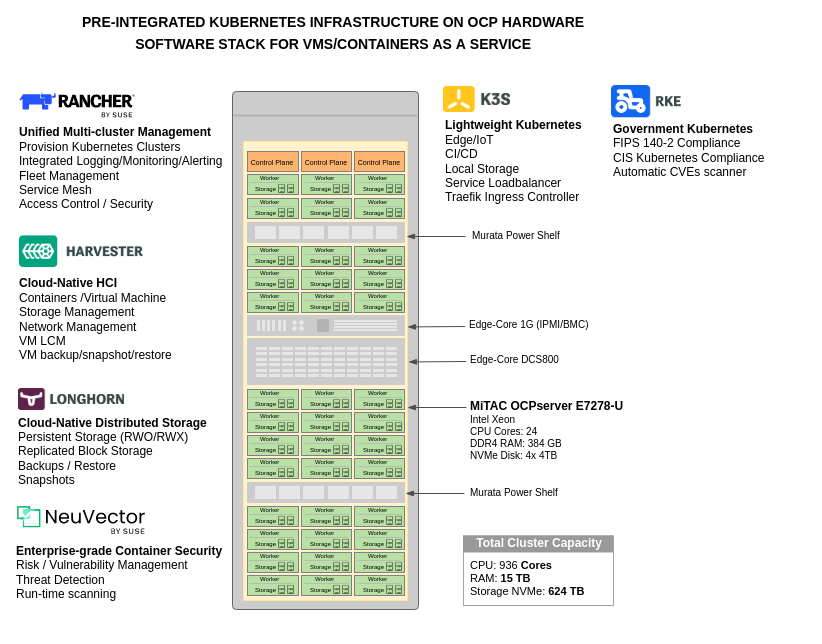This screenshot has height=644, width=822.
Task: Select the Edge-Core 1G (IPMI/BMC) label
Action: (528, 325)
